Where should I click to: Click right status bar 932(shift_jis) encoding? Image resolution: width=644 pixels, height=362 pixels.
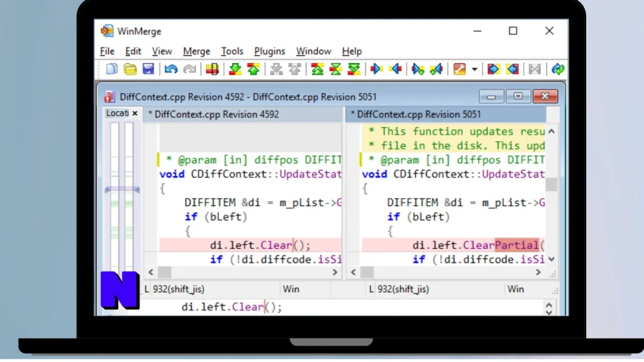tap(403, 289)
